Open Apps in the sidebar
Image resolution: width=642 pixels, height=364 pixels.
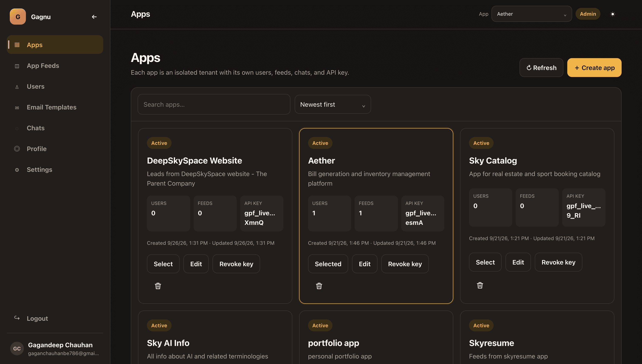click(x=55, y=45)
